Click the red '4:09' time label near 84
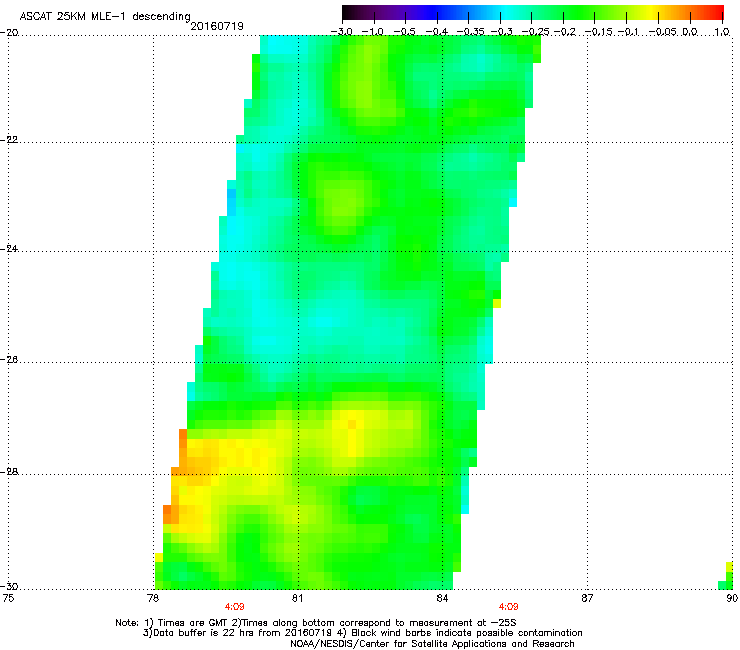 pos(508,607)
